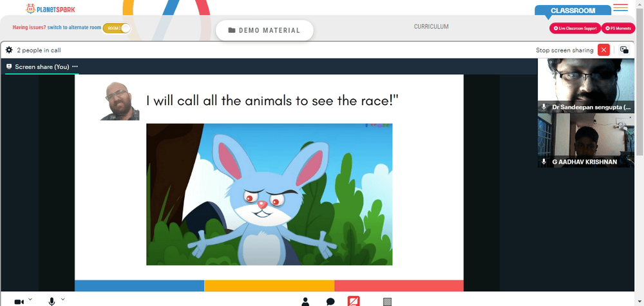Viewport: 644px width, 306px height.
Task: Switch the view with the picture-in-picture icon
Action: 624,50
